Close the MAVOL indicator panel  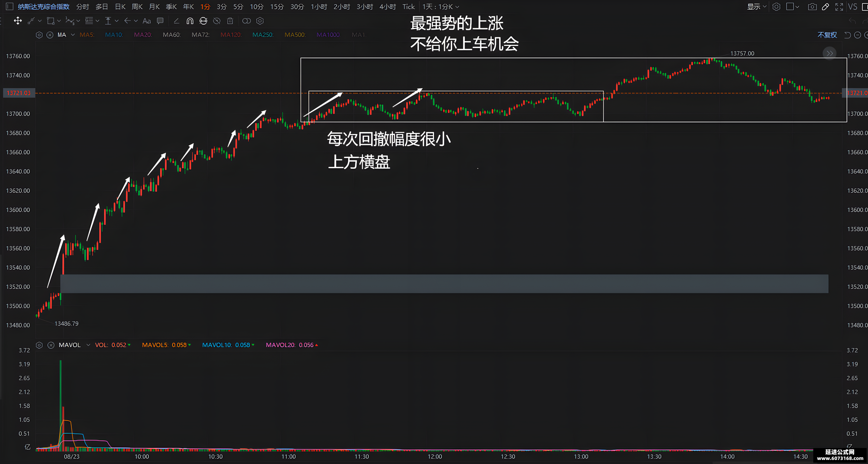[51, 345]
